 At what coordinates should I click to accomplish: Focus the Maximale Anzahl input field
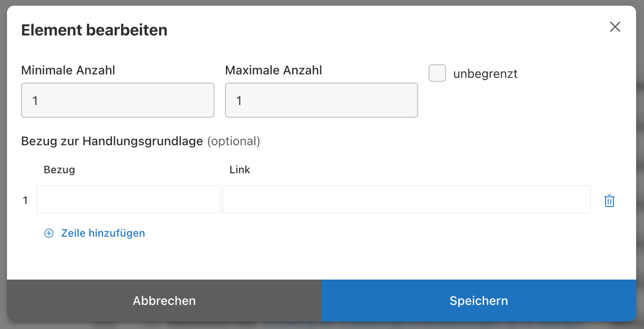coord(321,101)
